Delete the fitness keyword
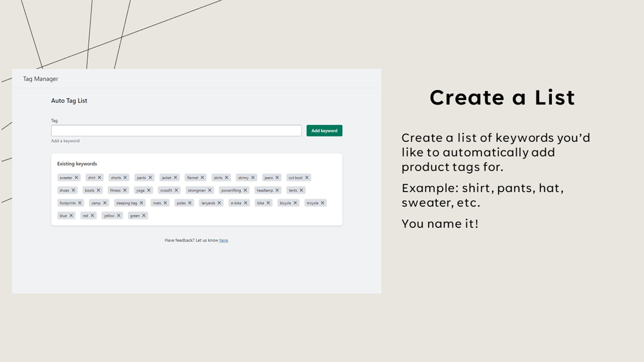This screenshot has height=362, width=644. [125, 190]
